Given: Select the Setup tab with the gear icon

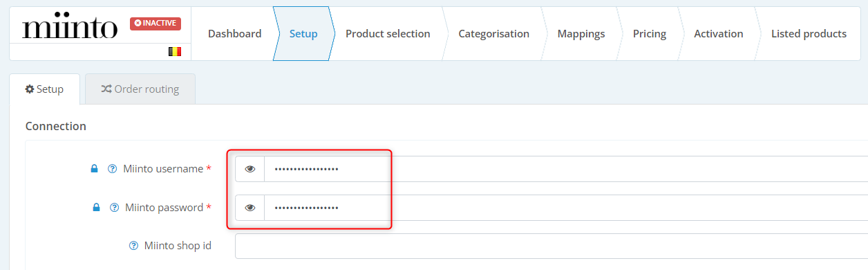Looking at the screenshot, I should pos(44,89).
